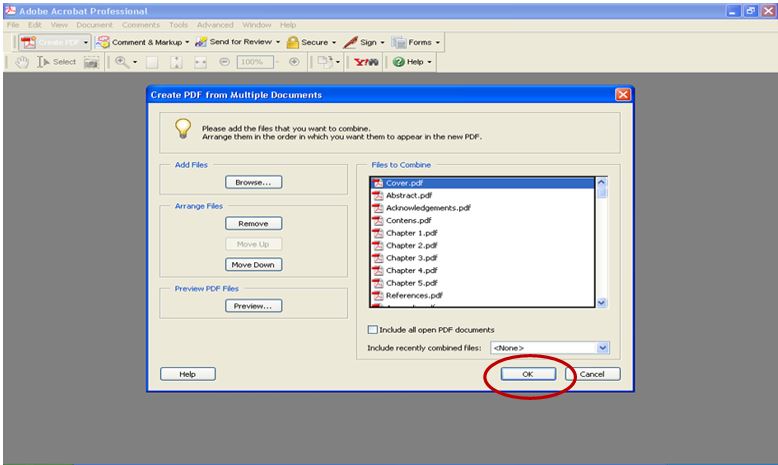The image size is (778, 465).
Task: Click the Create PDF toolbar icon
Action: point(28,43)
